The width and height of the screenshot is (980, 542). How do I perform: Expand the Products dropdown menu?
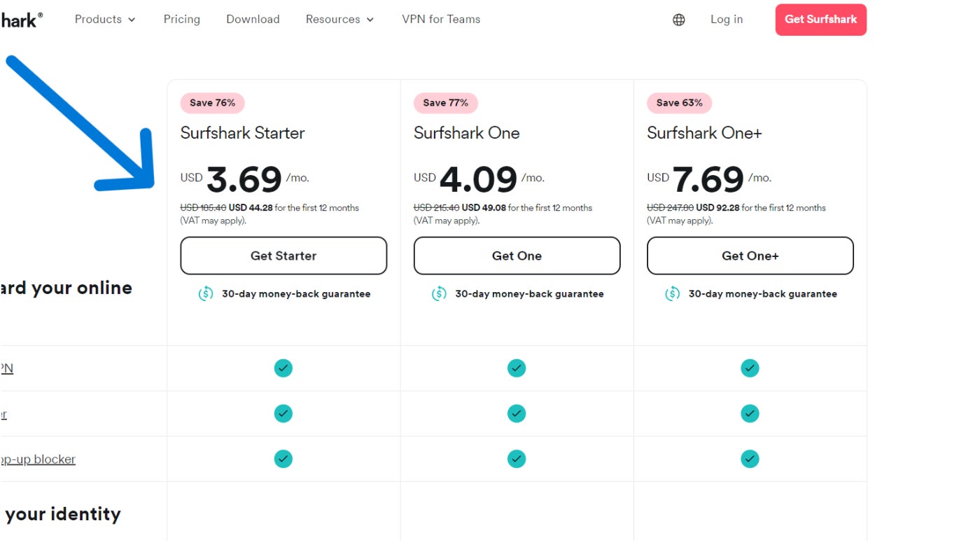pos(105,20)
